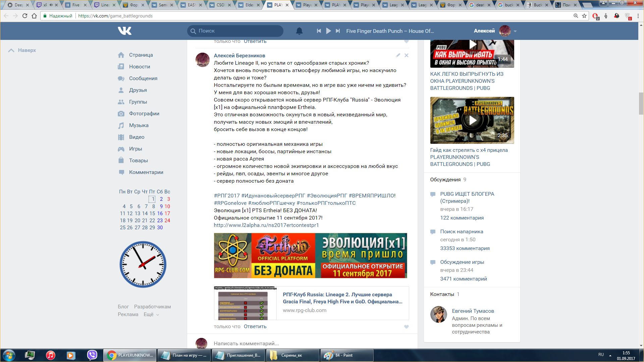Open Windows Start button
The width and height of the screenshot is (644, 362).
[x=9, y=355]
